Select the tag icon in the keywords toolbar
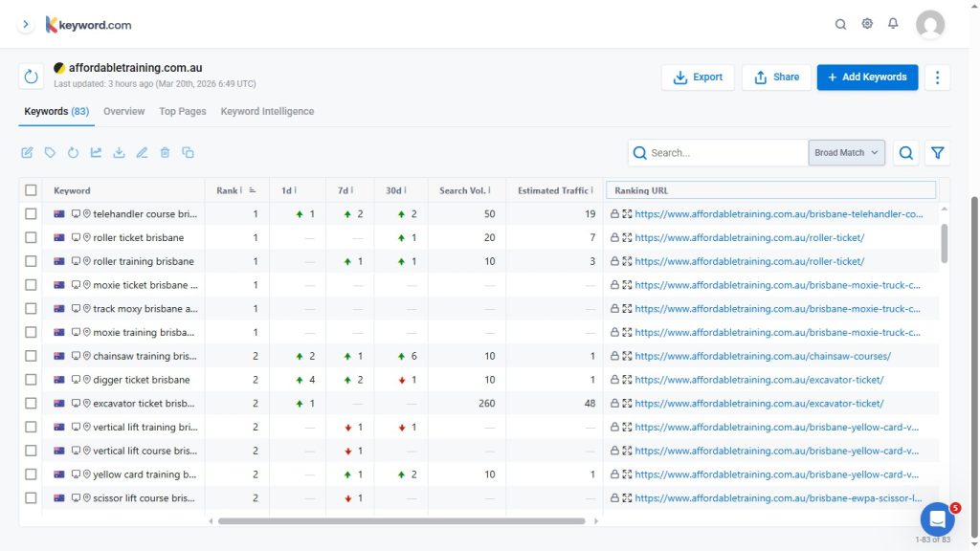 coord(50,152)
